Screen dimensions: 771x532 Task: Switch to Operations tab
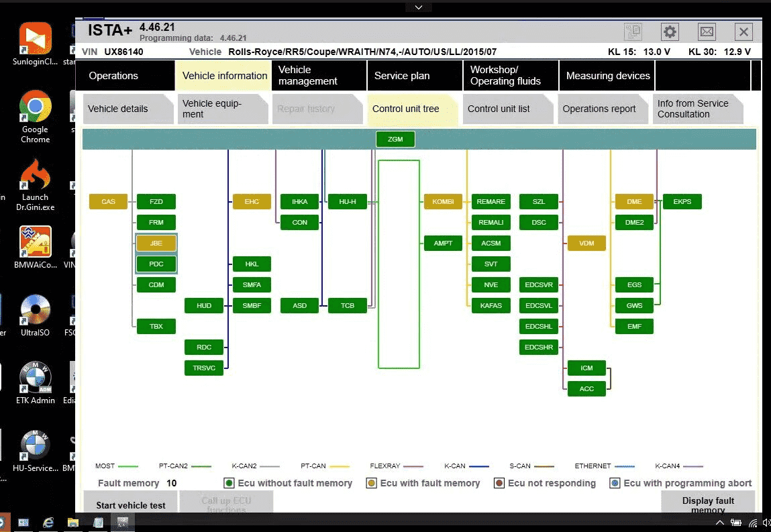click(x=125, y=76)
